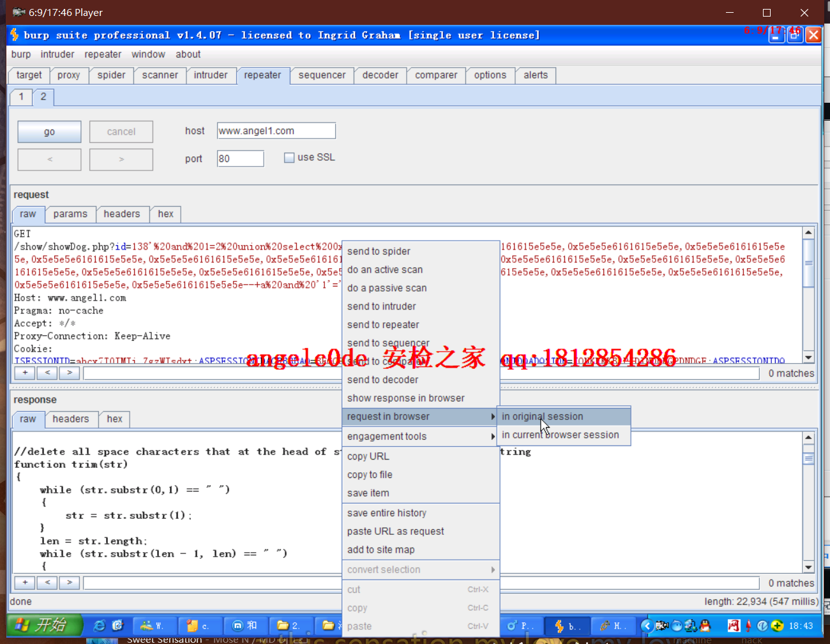
Task: Choose save item
Action: point(421,493)
